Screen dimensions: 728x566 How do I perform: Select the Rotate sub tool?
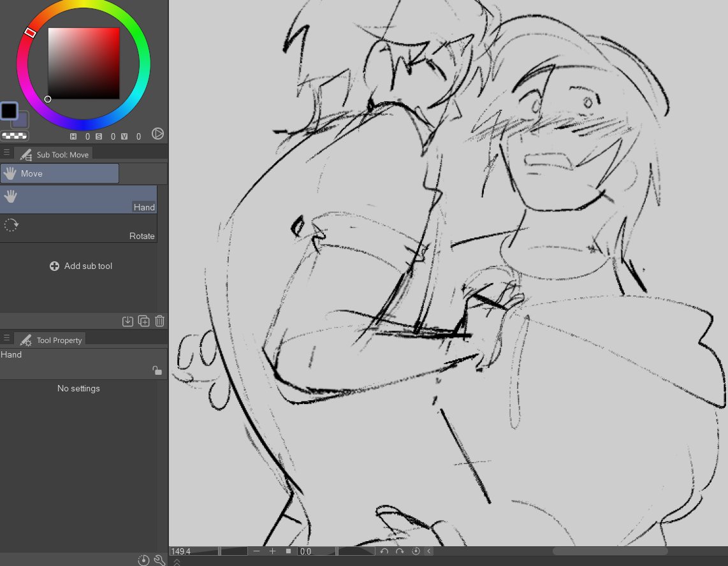[78, 228]
